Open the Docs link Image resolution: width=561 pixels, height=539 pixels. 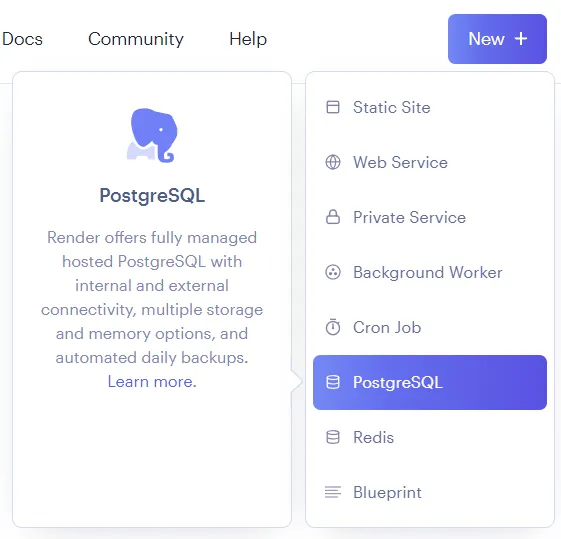point(22,39)
